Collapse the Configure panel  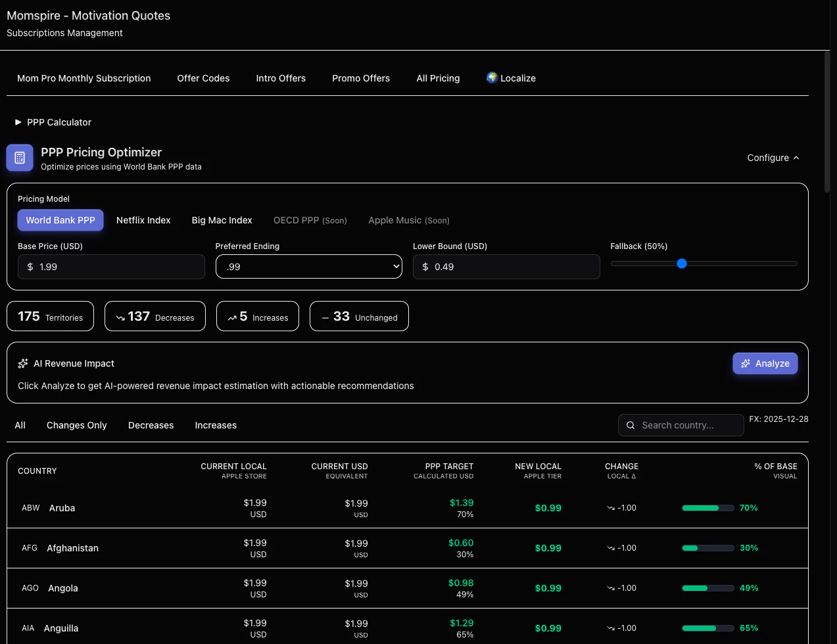(773, 158)
